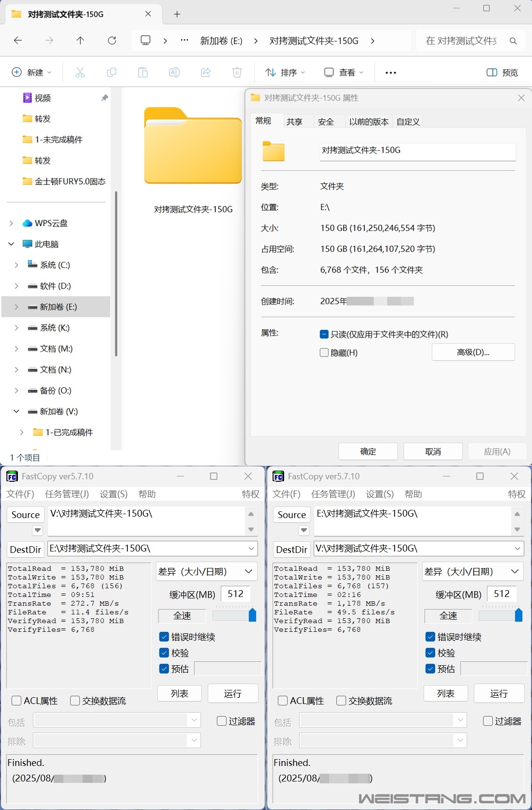
Task: Click the left FastCopy window app icon
Action: pyautogui.click(x=12, y=476)
